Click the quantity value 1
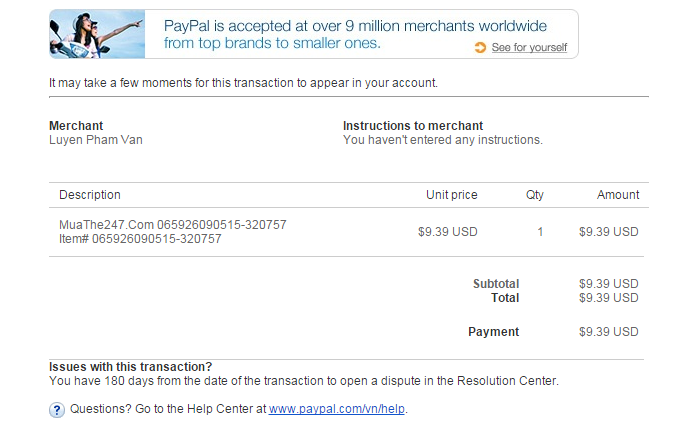 pos(540,232)
